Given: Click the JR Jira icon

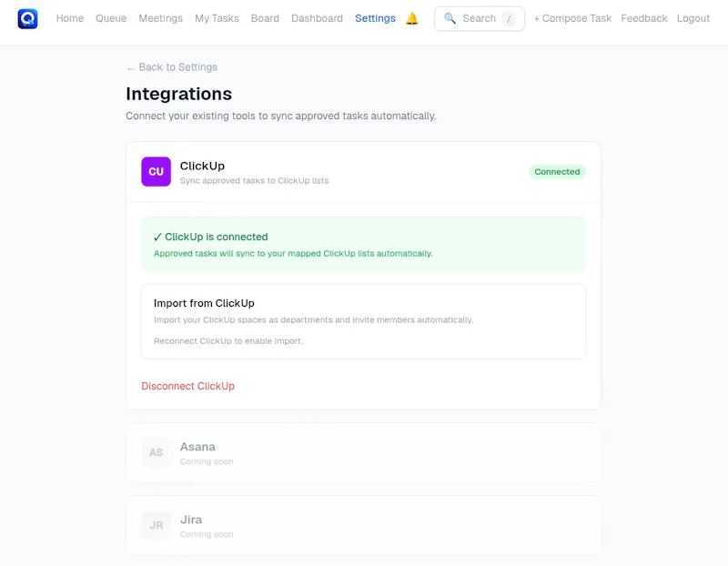Looking at the screenshot, I should pos(156,526).
